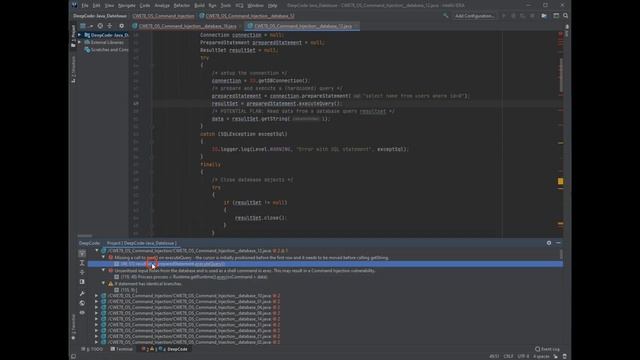Switch to the highlighted active editor tab
Viewport: 640px width, 360px height.
click(303, 26)
